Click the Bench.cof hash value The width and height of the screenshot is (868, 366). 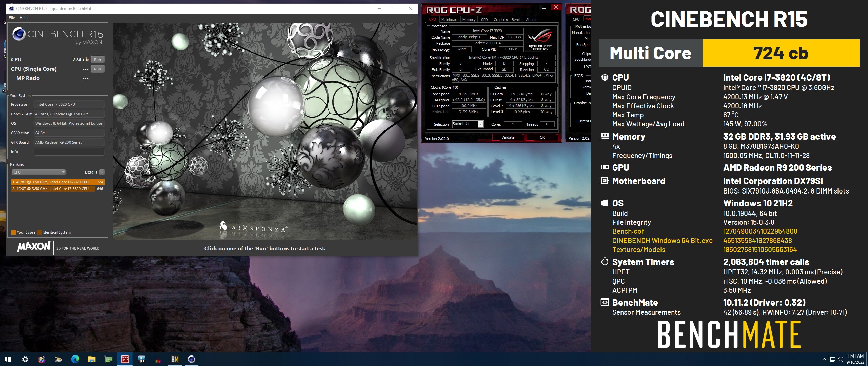760,231
